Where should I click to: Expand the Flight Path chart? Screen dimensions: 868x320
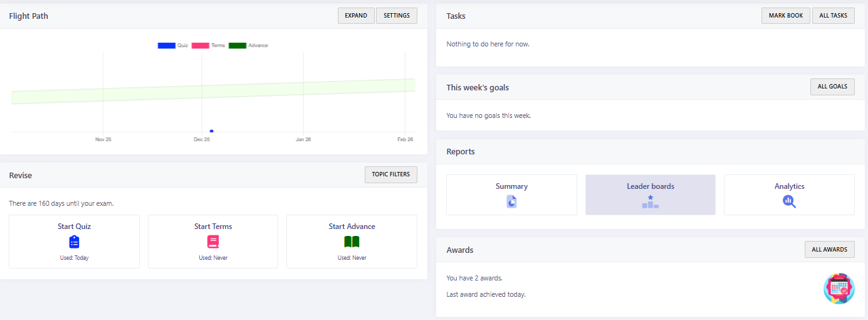pos(356,16)
